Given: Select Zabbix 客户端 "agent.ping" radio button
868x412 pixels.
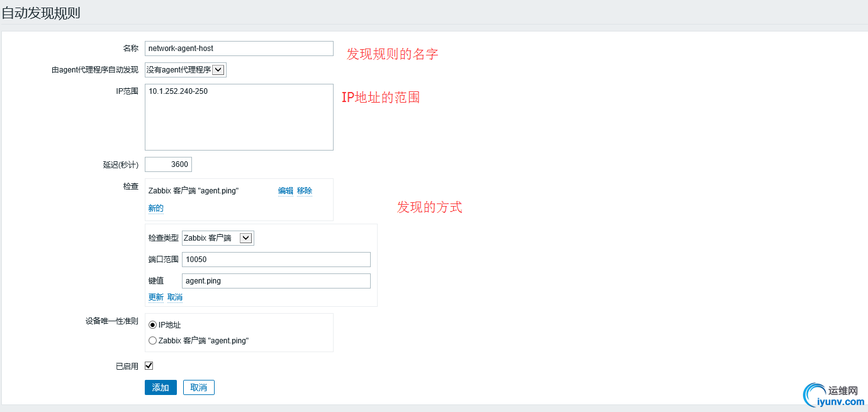Looking at the screenshot, I should coord(152,341).
